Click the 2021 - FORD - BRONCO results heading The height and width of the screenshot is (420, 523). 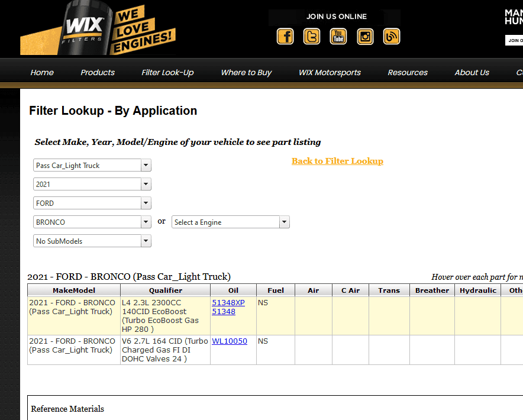pos(129,277)
